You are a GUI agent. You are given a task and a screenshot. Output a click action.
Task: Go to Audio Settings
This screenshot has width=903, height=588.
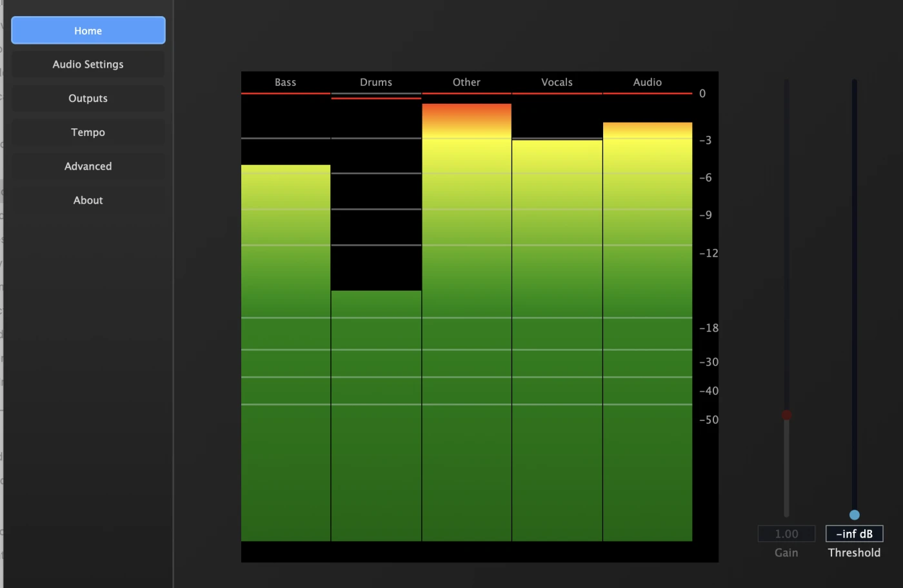[x=88, y=64]
